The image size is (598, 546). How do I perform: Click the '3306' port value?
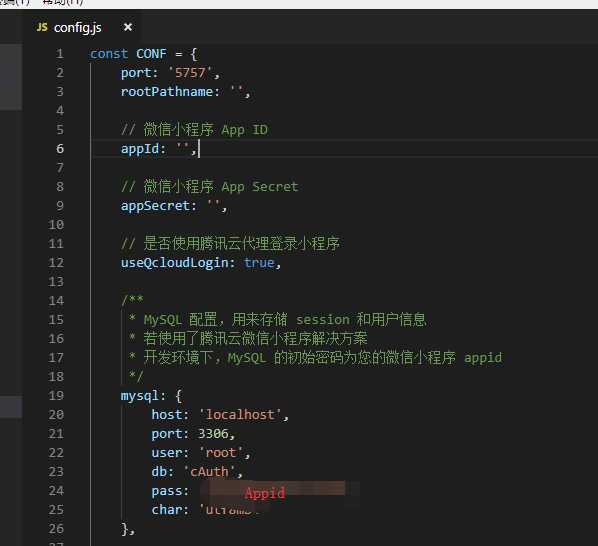213,434
